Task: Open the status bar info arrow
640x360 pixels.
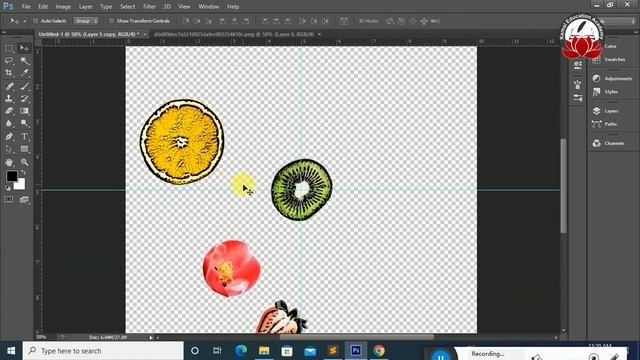Action: click(x=151, y=338)
